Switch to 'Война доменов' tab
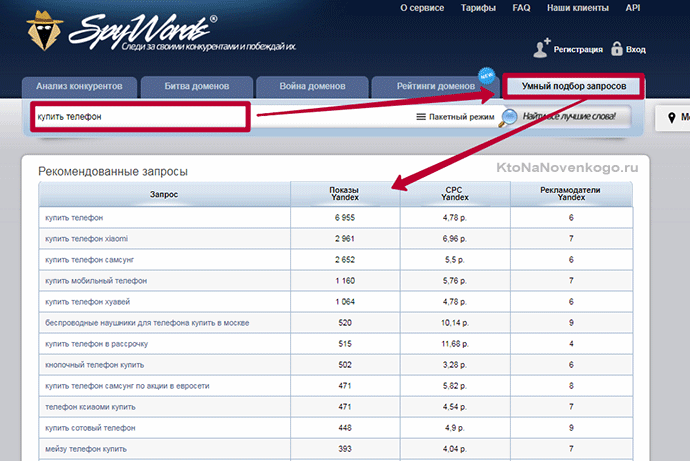This screenshot has width=690, height=461. click(x=312, y=87)
